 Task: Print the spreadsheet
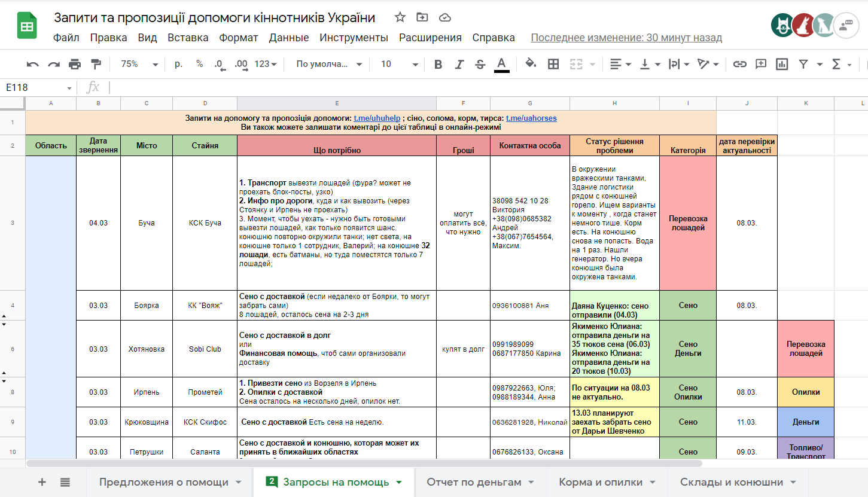pyautogui.click(x=75, y=64)
